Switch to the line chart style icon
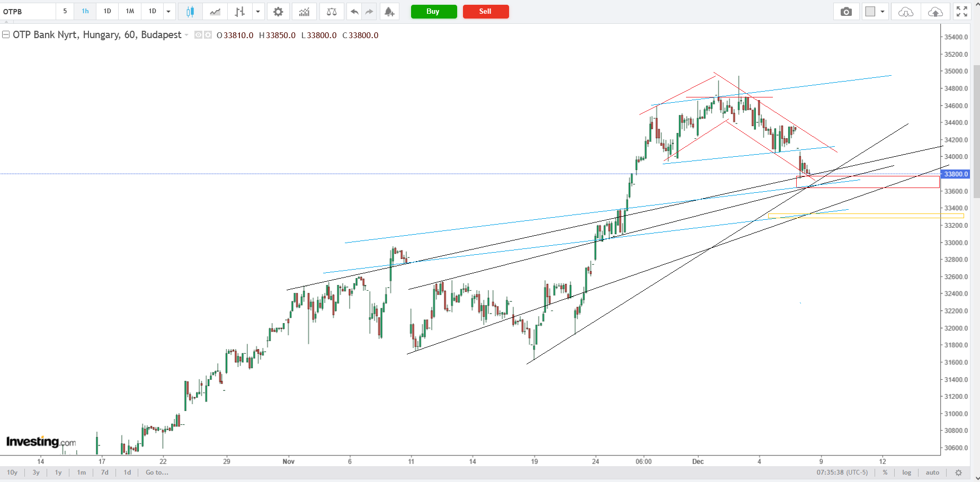 (x=215, y=12)
